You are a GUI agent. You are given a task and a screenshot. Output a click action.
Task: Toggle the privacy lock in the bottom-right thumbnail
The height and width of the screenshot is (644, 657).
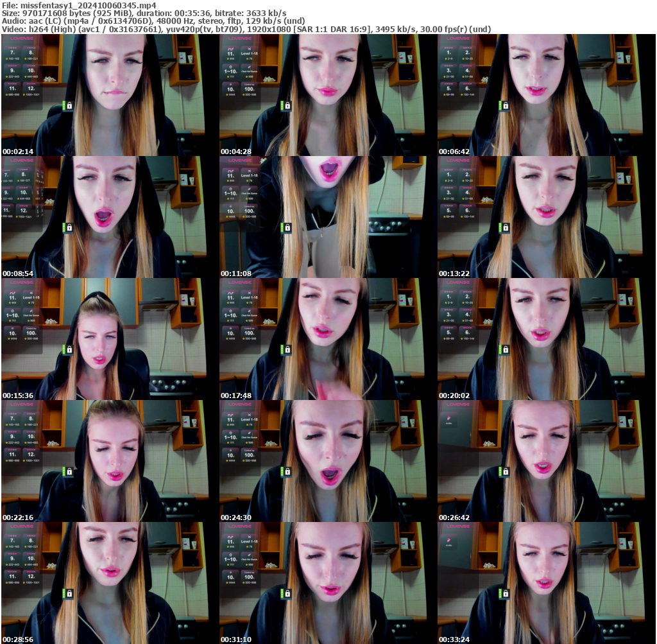click(x=506, y=593)
